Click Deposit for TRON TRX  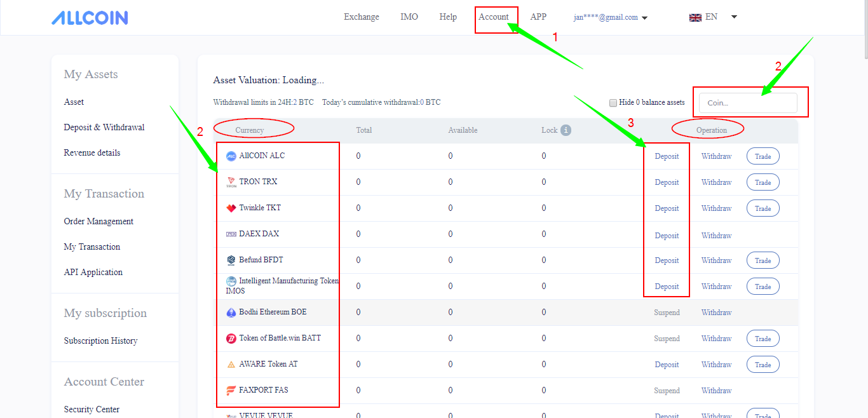click(x=667, y=182)
